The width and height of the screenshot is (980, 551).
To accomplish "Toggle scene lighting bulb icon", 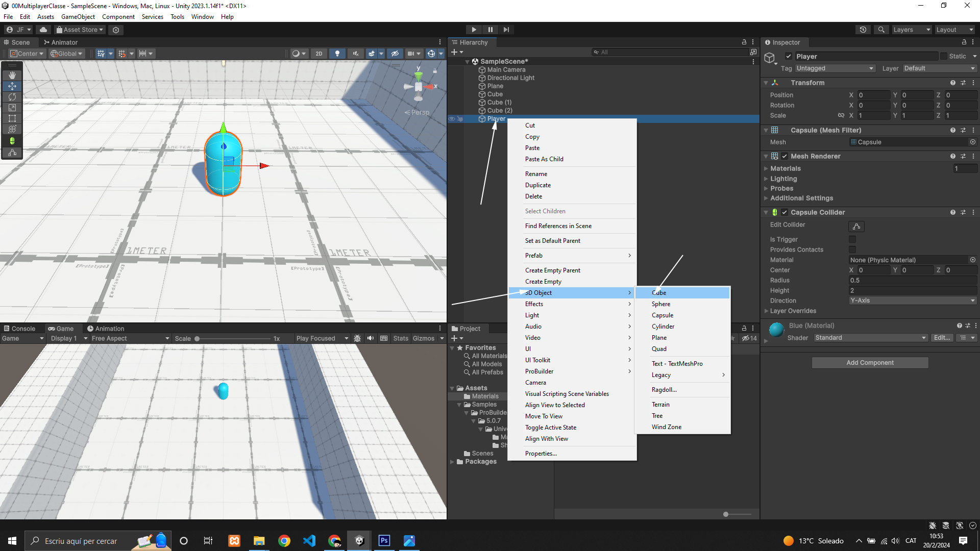I will [337, 54].
